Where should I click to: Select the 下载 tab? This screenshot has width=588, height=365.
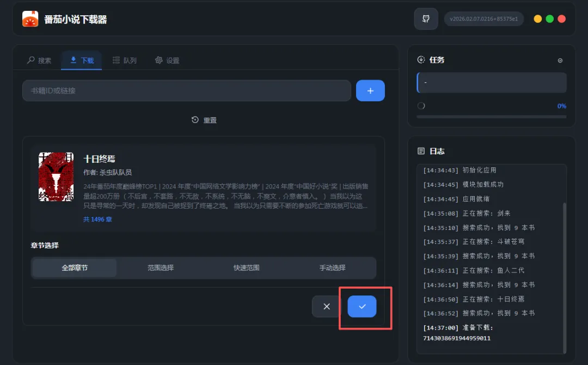click(82, 60)
